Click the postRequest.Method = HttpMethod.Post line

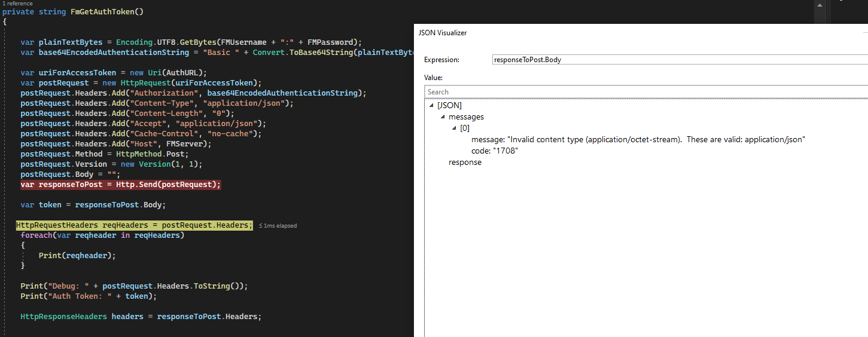point(105,154)
